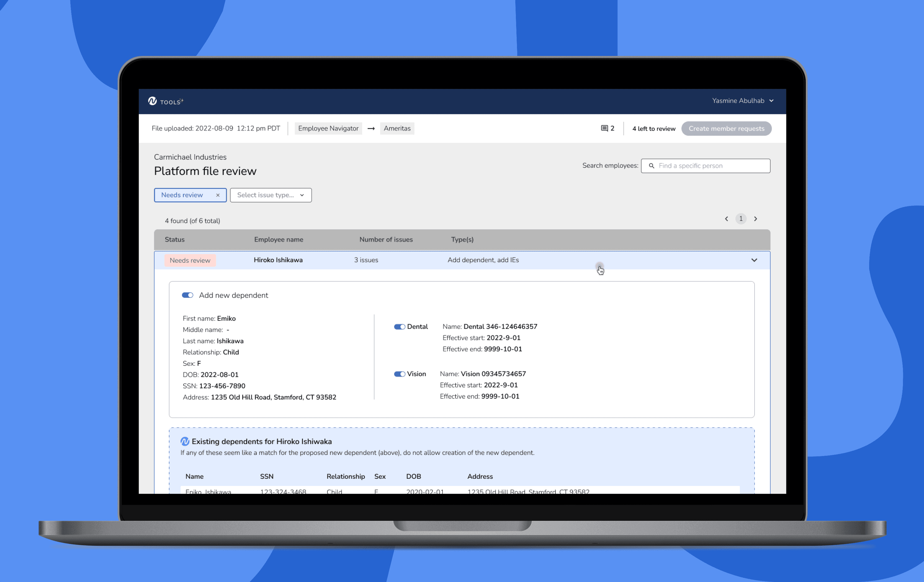Image resolution: width=924 pixels, height=582 pixels.
Task: Select the Hiroko Ishikawa employee name
Action: point(278,260)
